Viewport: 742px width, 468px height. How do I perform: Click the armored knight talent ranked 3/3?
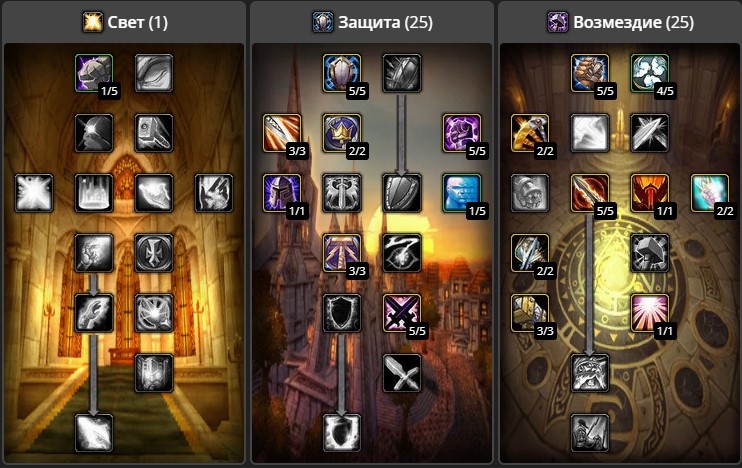(530, 313)
